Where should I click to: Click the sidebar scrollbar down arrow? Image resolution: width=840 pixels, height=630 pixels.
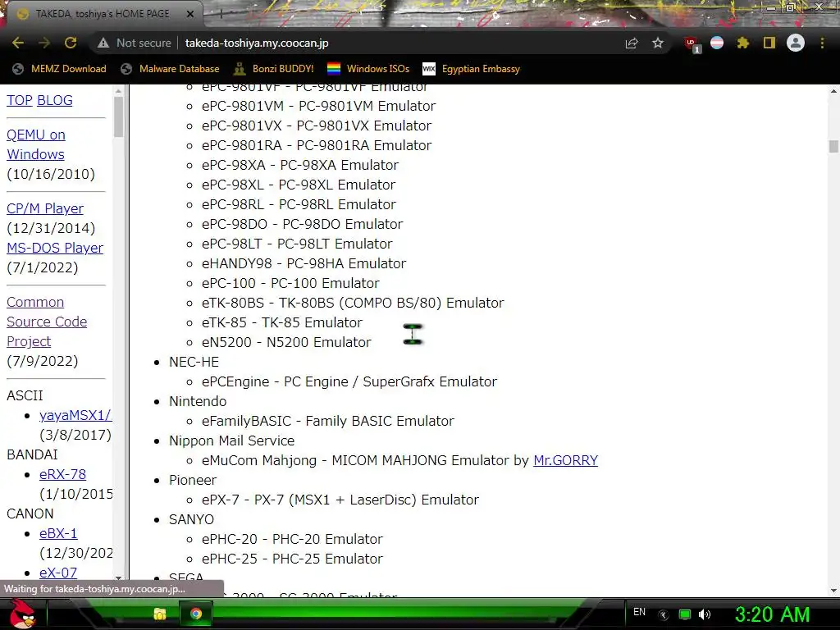tap(118, 578)
